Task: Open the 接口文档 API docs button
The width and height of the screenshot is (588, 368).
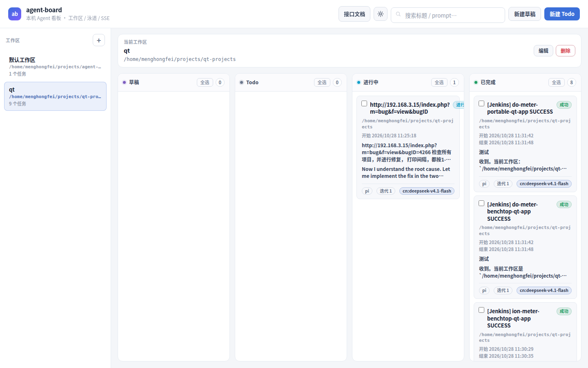Action: click(354, 14)
